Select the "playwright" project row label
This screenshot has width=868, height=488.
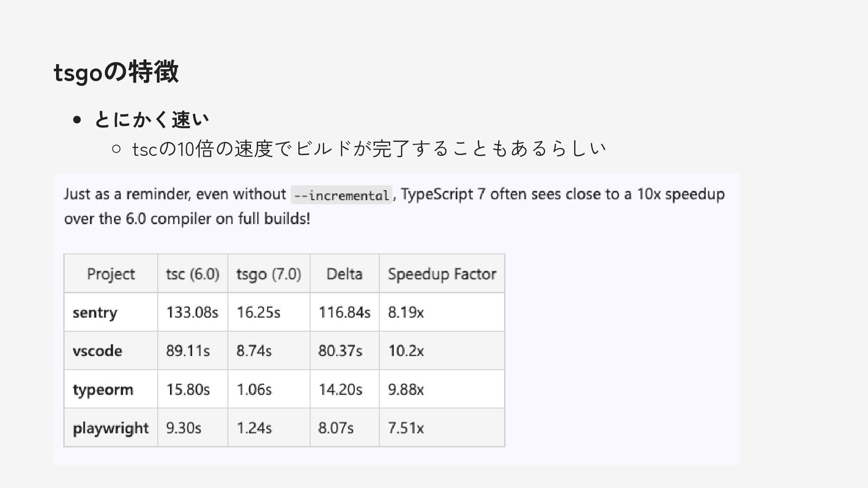(x=111, y=428)
